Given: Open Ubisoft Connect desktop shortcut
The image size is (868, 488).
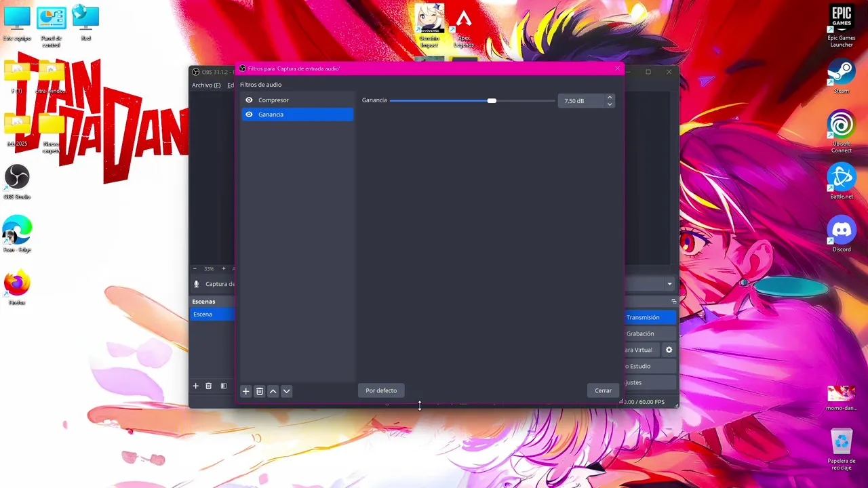Looking at the screenshot, I should click(x=842, y=131).
